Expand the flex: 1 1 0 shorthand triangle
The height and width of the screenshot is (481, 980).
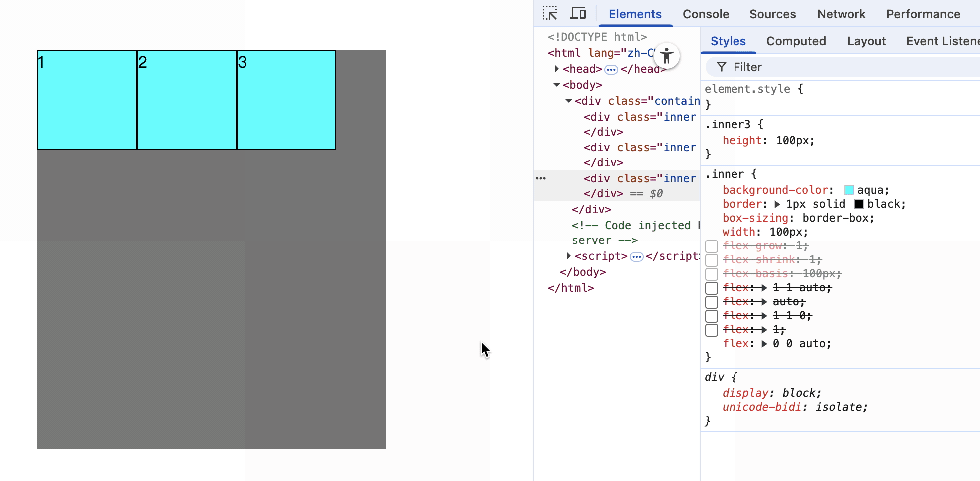pyautogui.click(x=764, y=316)
